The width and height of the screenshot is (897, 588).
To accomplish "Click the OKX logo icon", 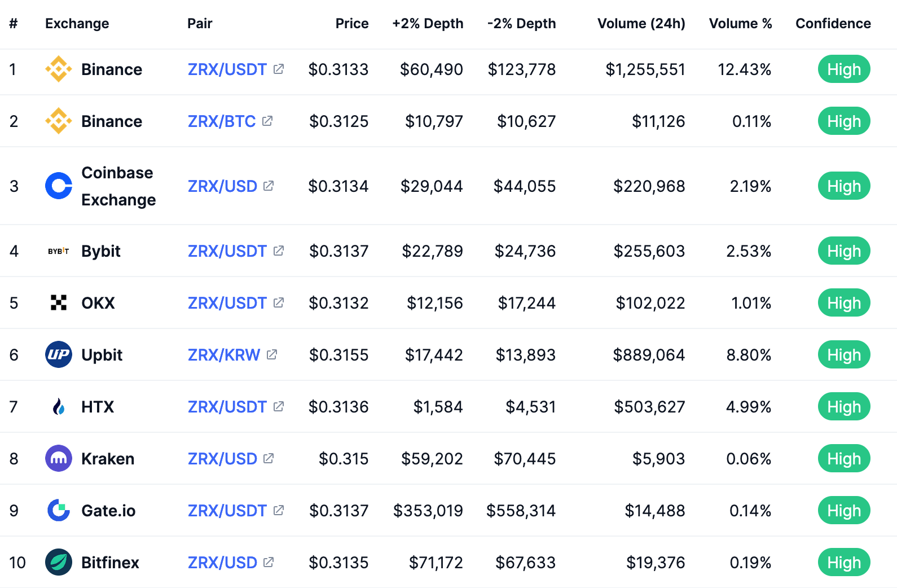I will pos(59,303).
